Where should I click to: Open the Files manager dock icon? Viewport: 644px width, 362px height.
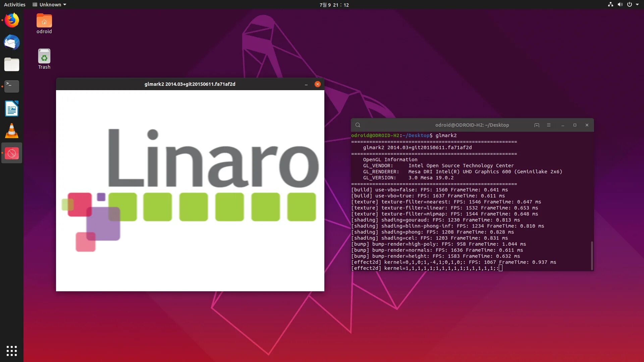12,64
